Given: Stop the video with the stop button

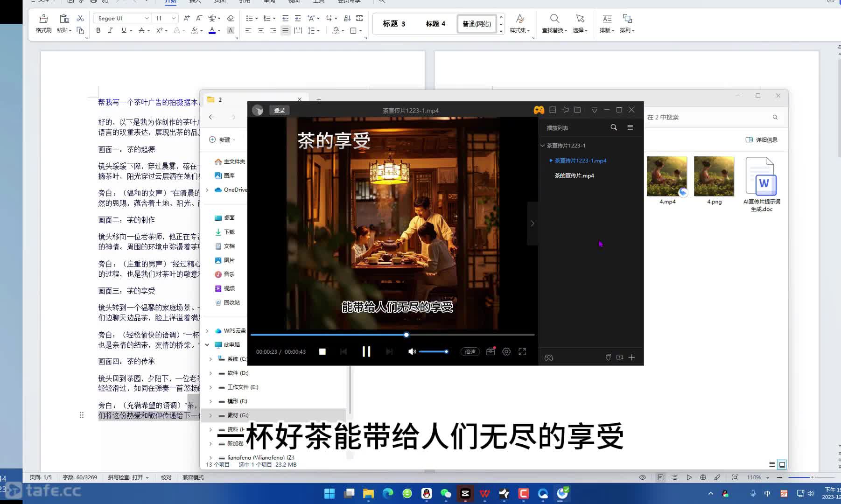Looking at the screenshot, I should tap(322, 351).
